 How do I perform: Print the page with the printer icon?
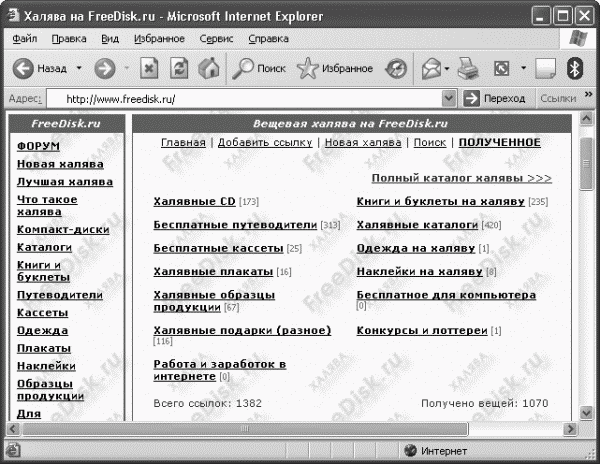pyautogui.click(x=468, y=69)
